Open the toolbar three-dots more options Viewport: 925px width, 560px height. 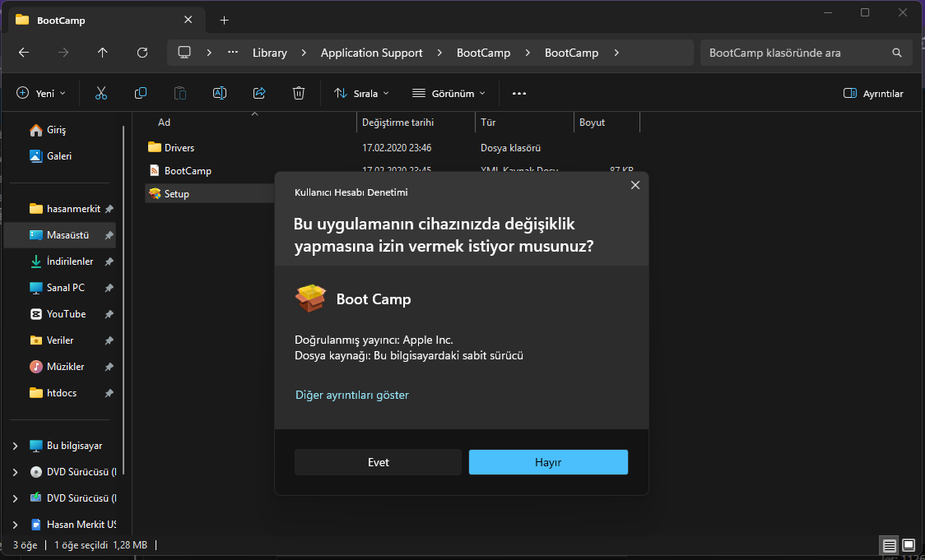tap(519, 93)
